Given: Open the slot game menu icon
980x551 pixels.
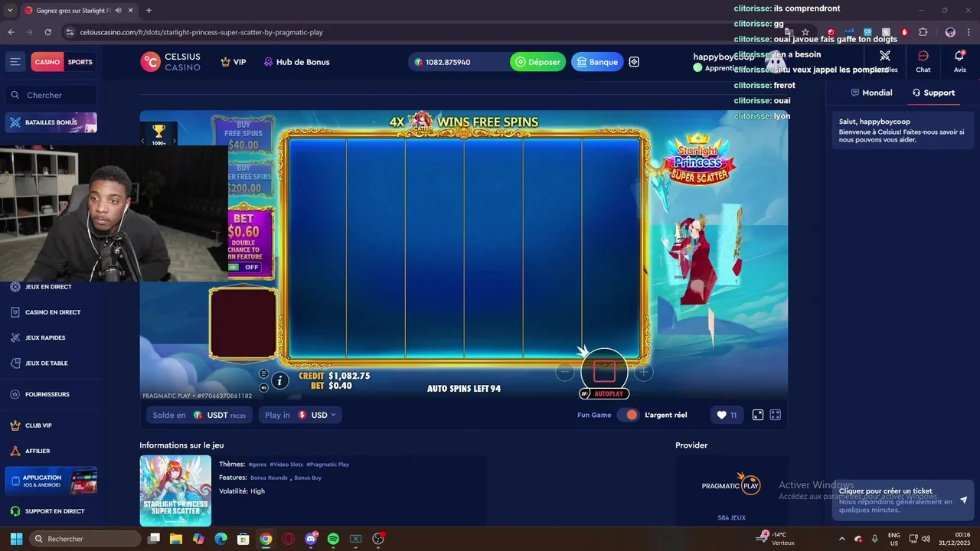Looking at the screenshot, I should (x=263, y=373).
